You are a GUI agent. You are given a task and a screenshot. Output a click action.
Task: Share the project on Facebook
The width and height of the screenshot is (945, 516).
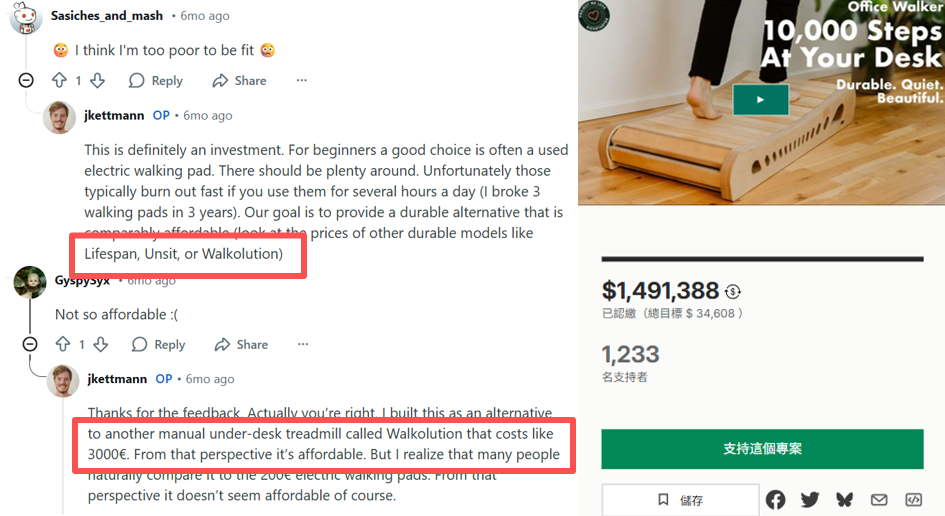[x=776, y=500]
